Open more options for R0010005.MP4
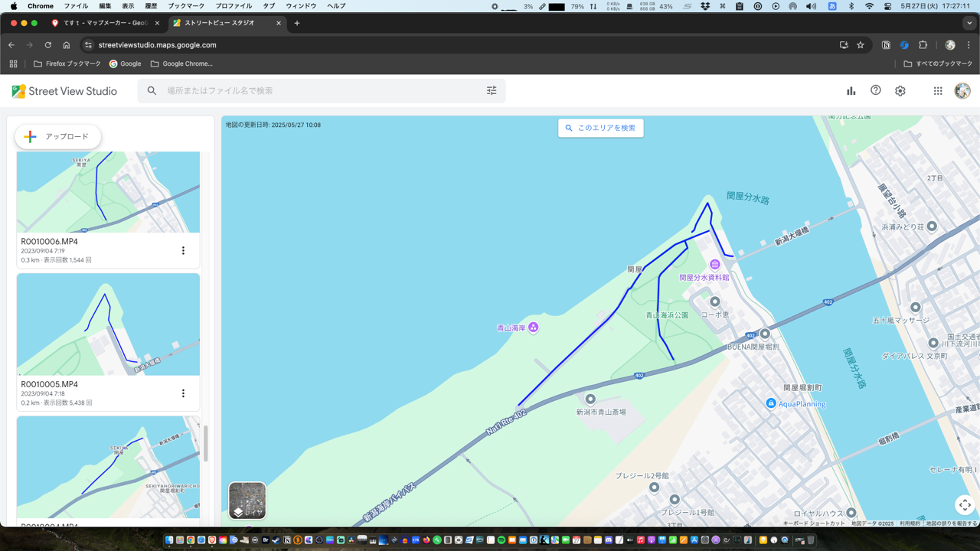The image size is (980, 551). 183,393
